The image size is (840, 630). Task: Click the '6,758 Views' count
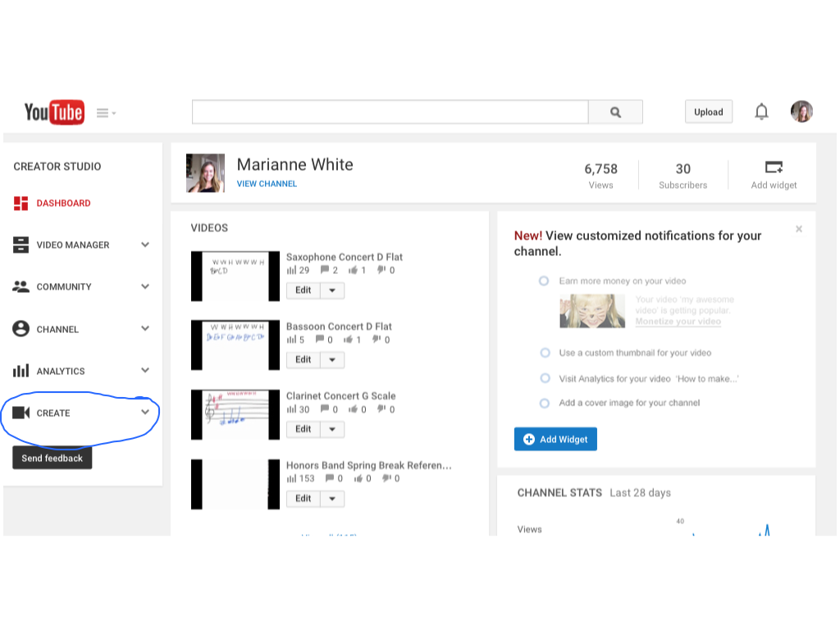click(600, 176)
